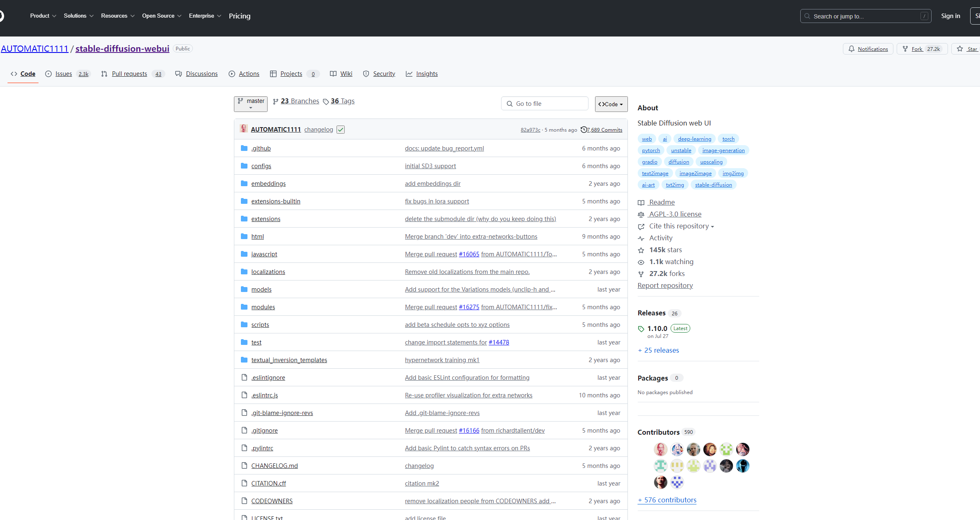Open the Pull requests tab

point(129,74)
